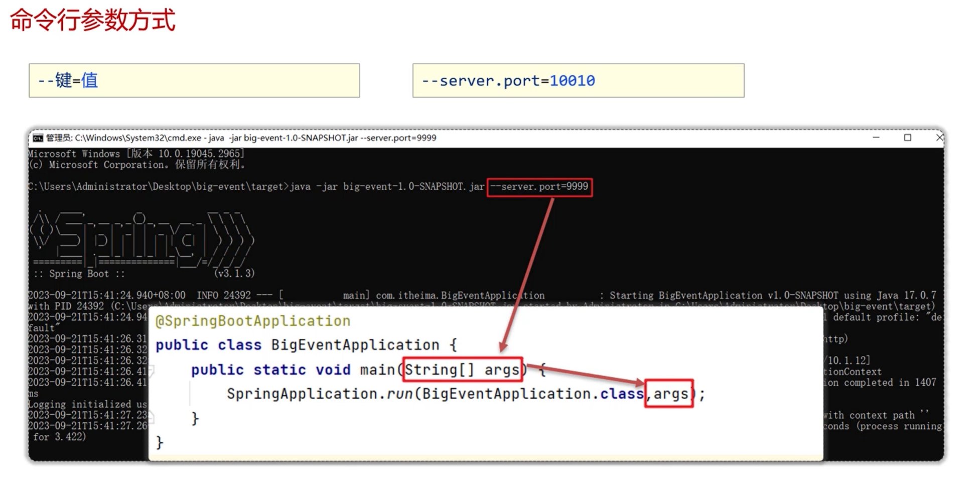Image resolution: width=980 pixels, height=490 pixels.
Task: Close the cmd.exe console window
Action: coord(939,138)
